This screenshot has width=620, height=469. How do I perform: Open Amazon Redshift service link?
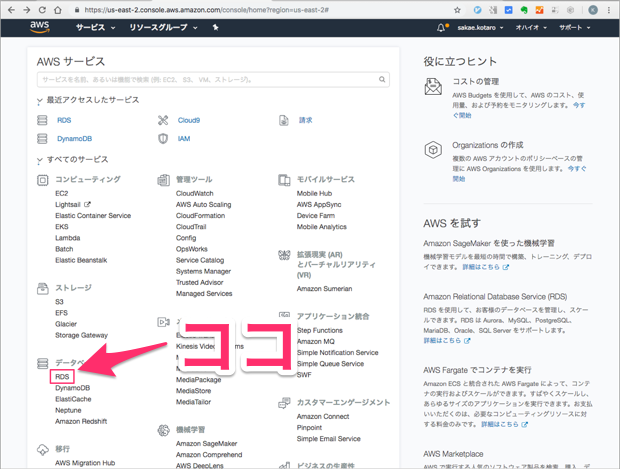tap(81, 421)
